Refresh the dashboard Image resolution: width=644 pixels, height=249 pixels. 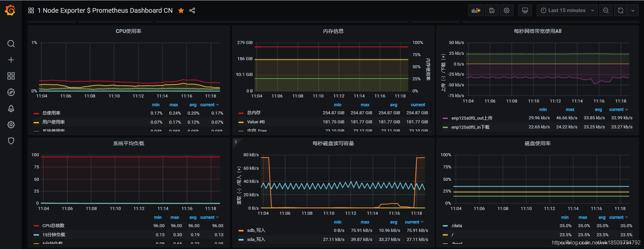point(620,10)
